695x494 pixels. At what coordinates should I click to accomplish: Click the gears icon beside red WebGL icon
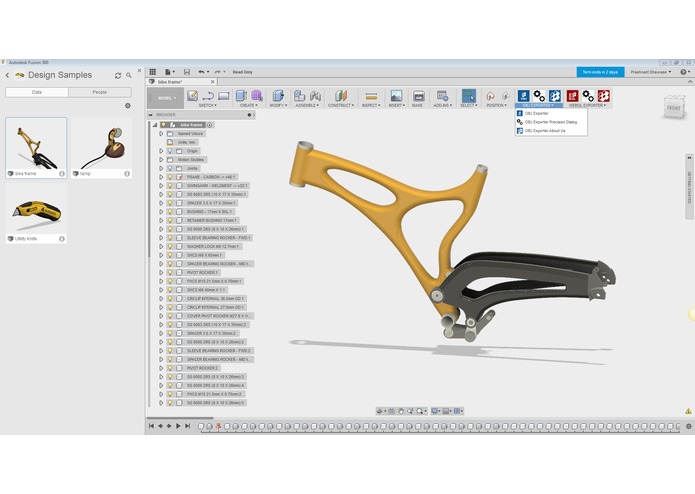click(x=588, y=96)
